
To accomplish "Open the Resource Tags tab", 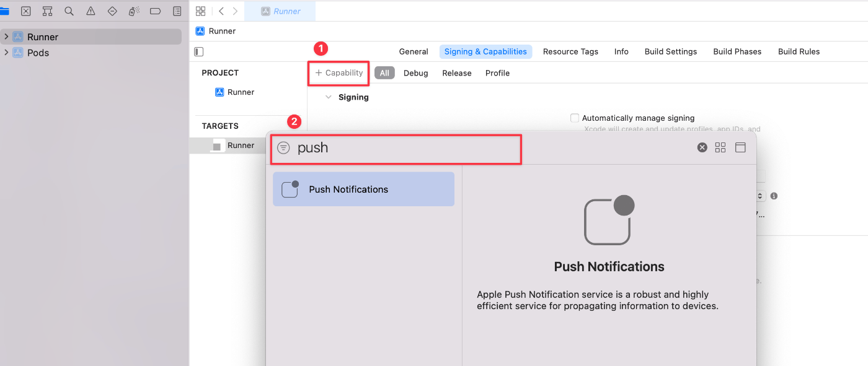I will click(x=570, y=52).
